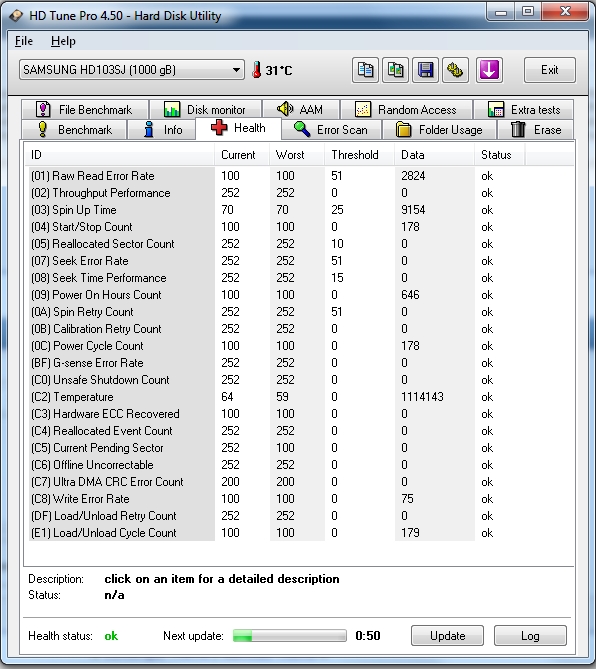The image size is (596, 669).
Task: Click the 31°C temperature reading
Action: pos(279,70)
